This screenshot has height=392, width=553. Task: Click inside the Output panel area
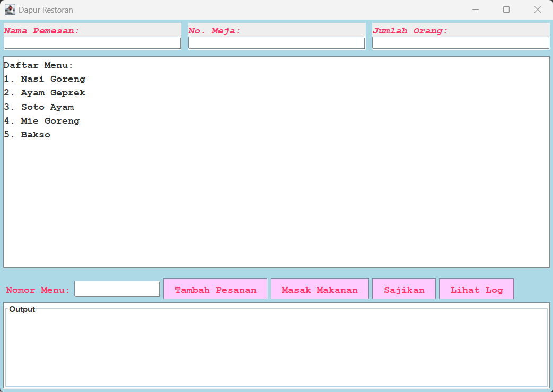(x=276, y=347)
